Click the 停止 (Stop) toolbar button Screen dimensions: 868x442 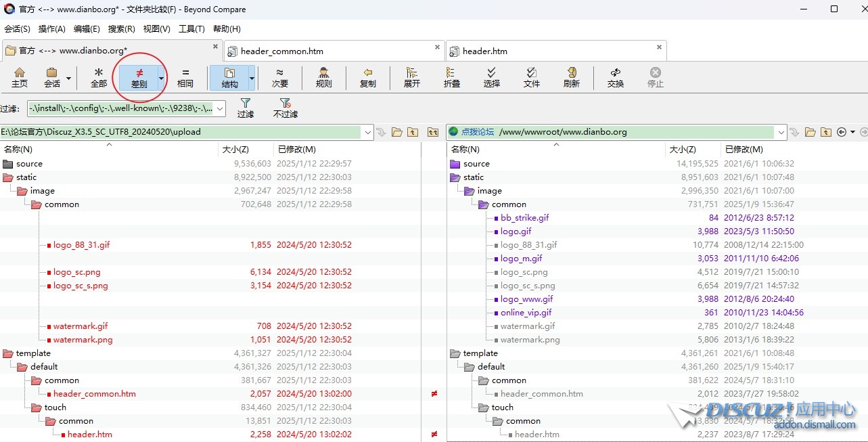(x=656, y=77)
